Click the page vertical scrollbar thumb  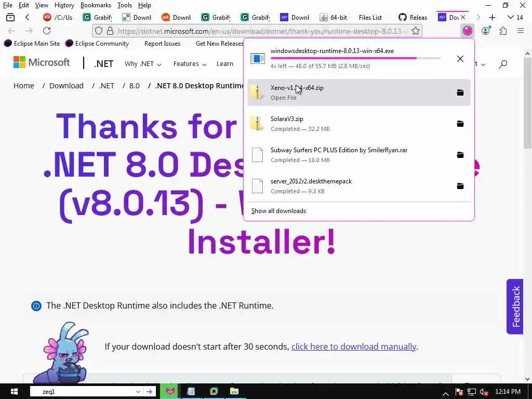527,103
